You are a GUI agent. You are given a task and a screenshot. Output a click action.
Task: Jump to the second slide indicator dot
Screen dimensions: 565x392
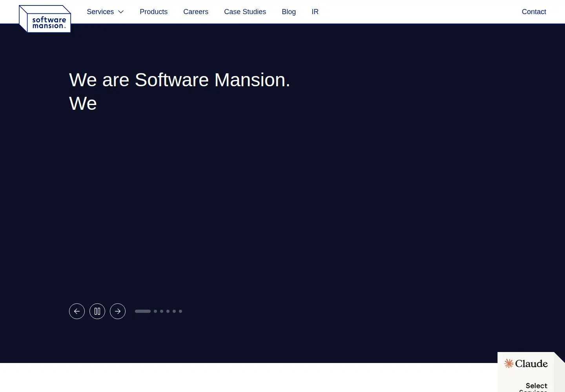coord(155,311)
